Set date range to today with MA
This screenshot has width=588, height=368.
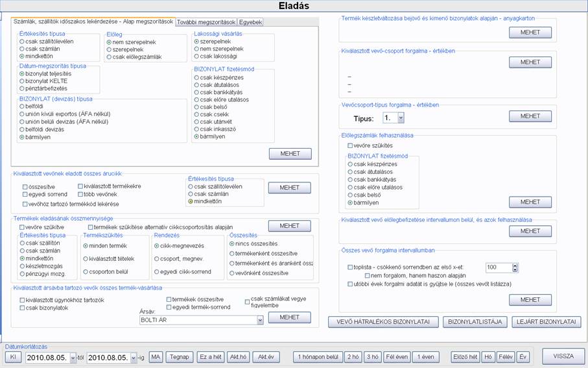click(x=156, y=357)
